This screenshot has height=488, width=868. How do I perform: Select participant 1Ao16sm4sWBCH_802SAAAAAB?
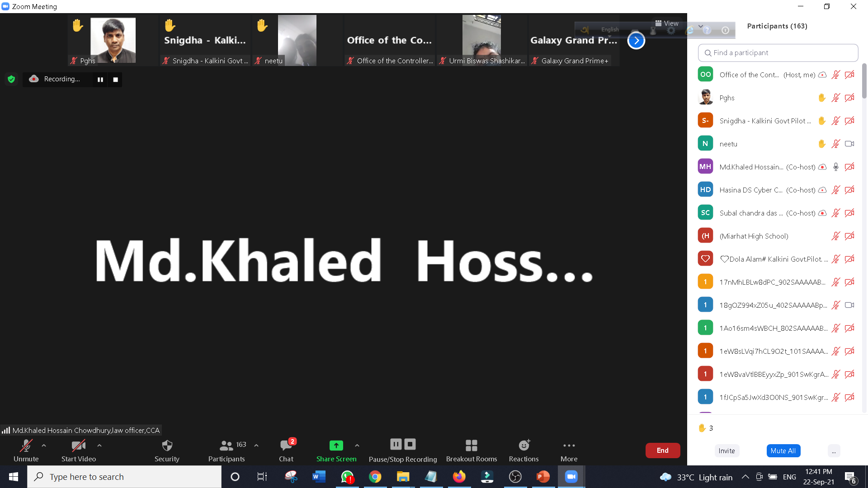(778, 328)
